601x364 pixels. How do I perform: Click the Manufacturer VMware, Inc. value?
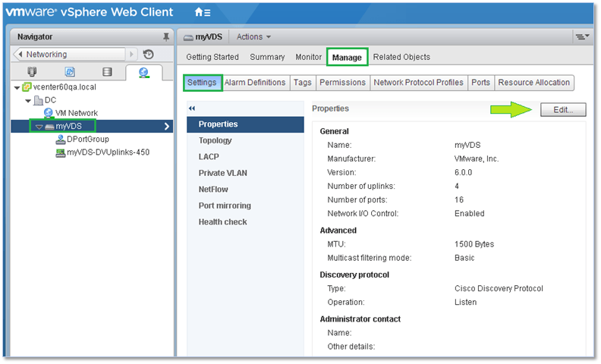pyautogui.click(x=477, y=159)
